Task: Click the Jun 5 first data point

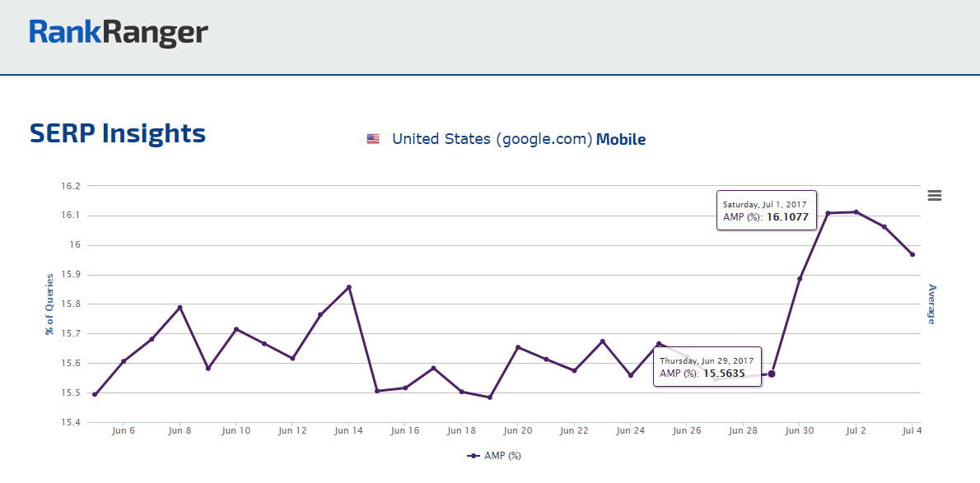Action: pyautogui.click(x=95, y=394)
